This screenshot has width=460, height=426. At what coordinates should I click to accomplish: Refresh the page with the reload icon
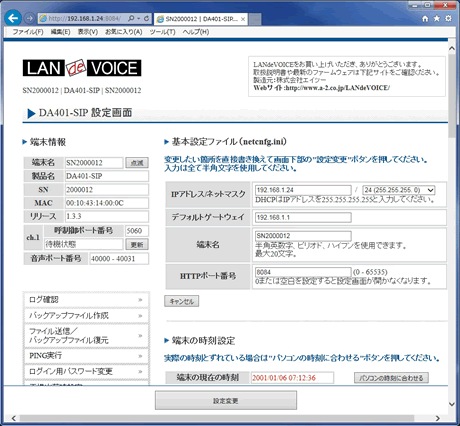click(146, 18)
